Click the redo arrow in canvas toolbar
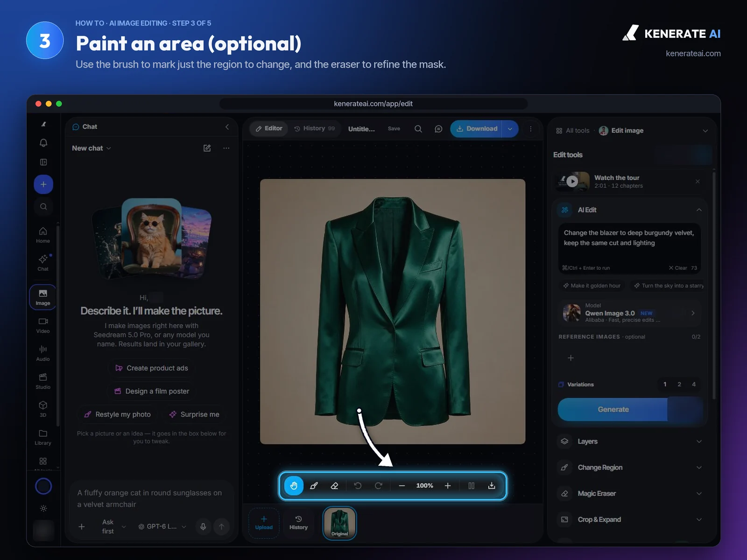 pos(379,486)
